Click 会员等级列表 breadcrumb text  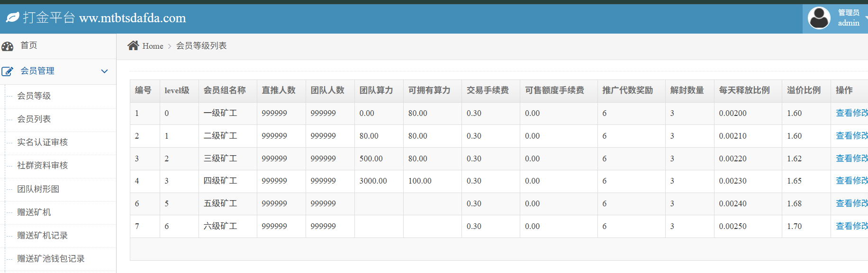point(201,46)
